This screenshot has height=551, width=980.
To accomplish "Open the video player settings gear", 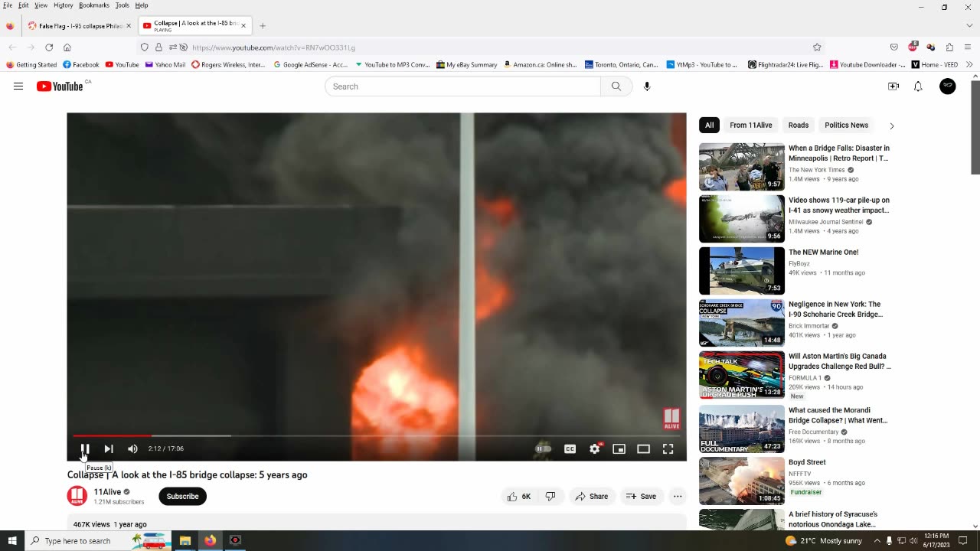I will coord(595,449).
